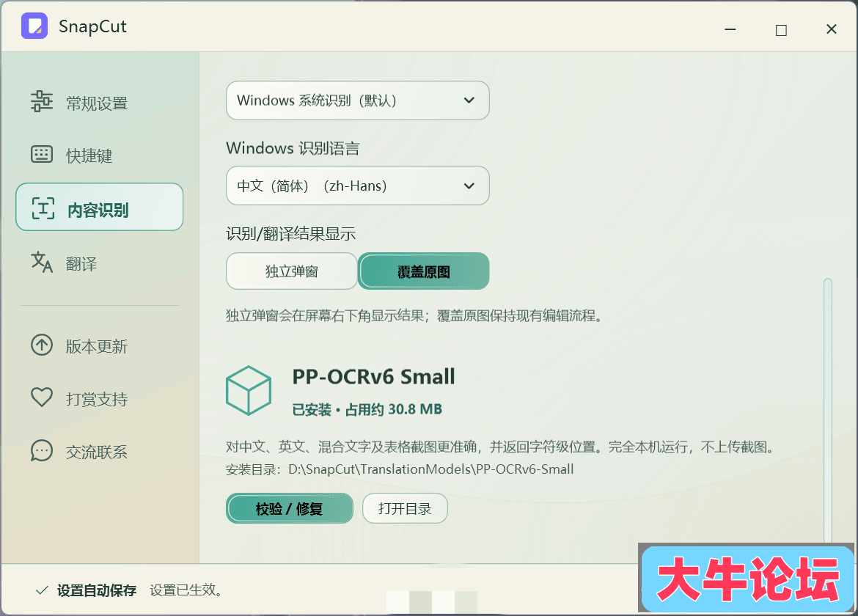Click the 内容识别 text-scan icon

(43, 208)
